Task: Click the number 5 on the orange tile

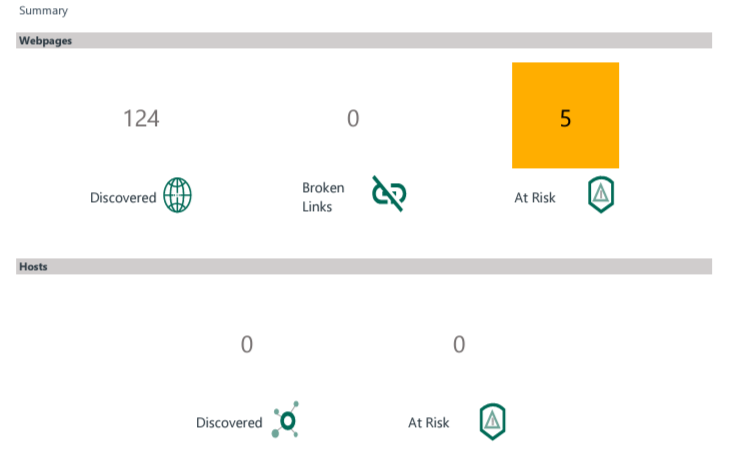Action: (x=566, y=118)
